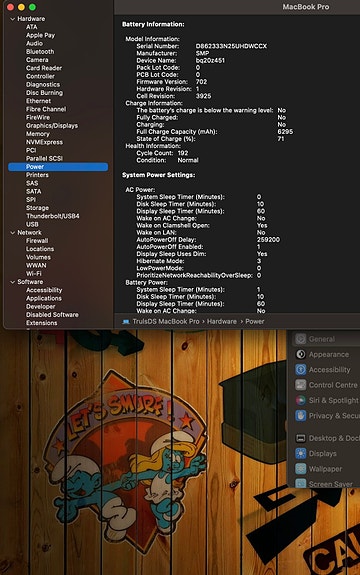The image size is (360, 575).
Task: Click the Cycle Count value 192
Action: coord(183,153)
